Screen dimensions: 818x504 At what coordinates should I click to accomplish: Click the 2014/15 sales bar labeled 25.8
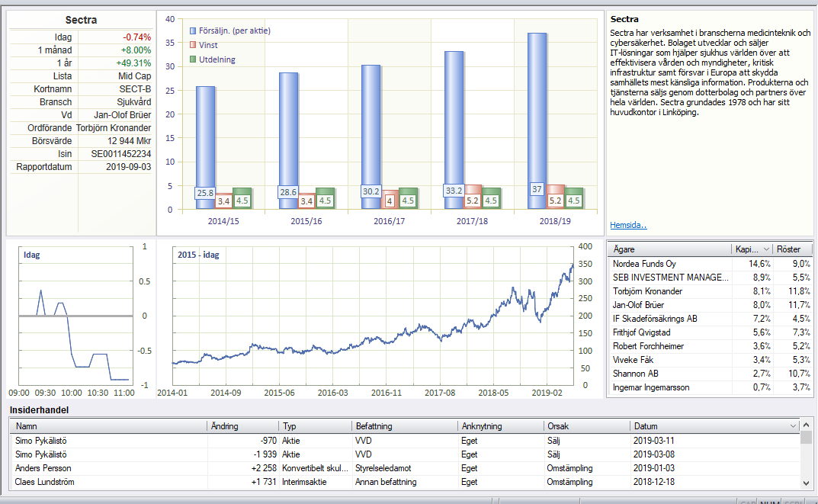tap(205, 148)
